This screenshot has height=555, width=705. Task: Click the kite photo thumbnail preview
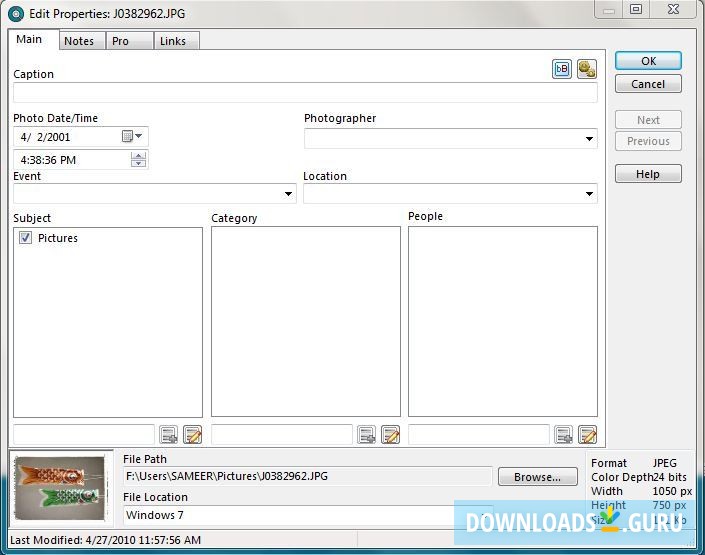pos(61,488)
